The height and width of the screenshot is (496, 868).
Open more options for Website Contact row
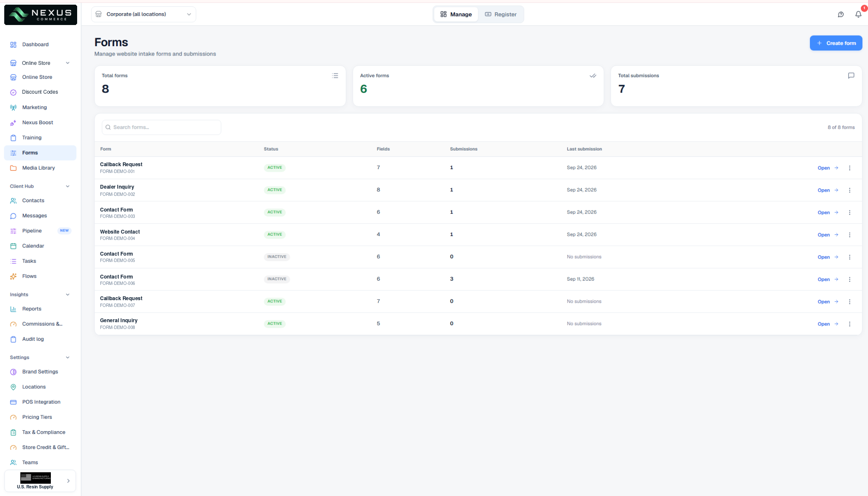(x=850, y=235)
